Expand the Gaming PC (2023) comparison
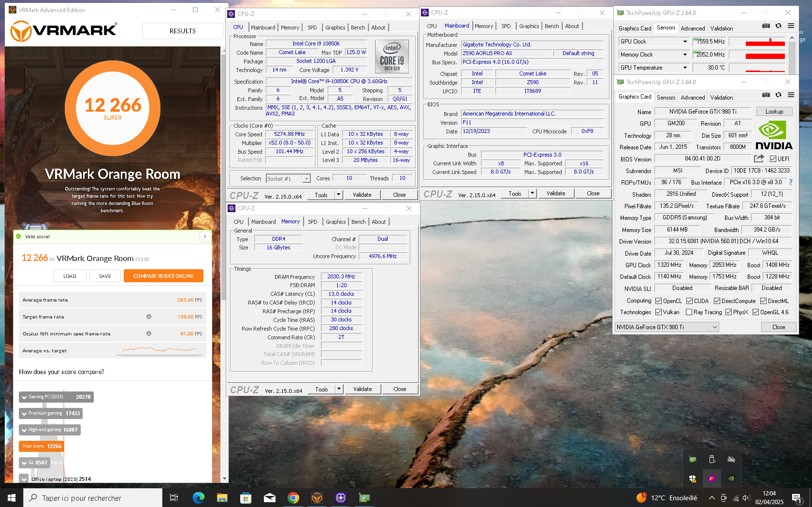 tap(24, 397)
